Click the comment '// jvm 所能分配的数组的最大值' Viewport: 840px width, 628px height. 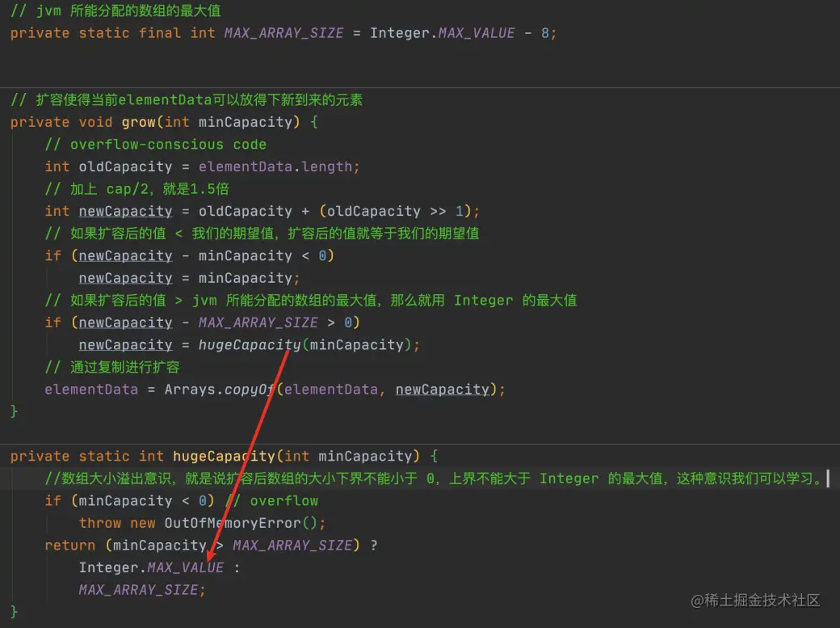(x=115, y=11)
